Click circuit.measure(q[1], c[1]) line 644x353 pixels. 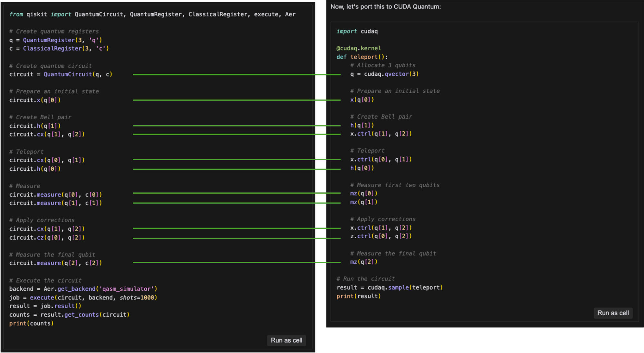tap(55, 203)
